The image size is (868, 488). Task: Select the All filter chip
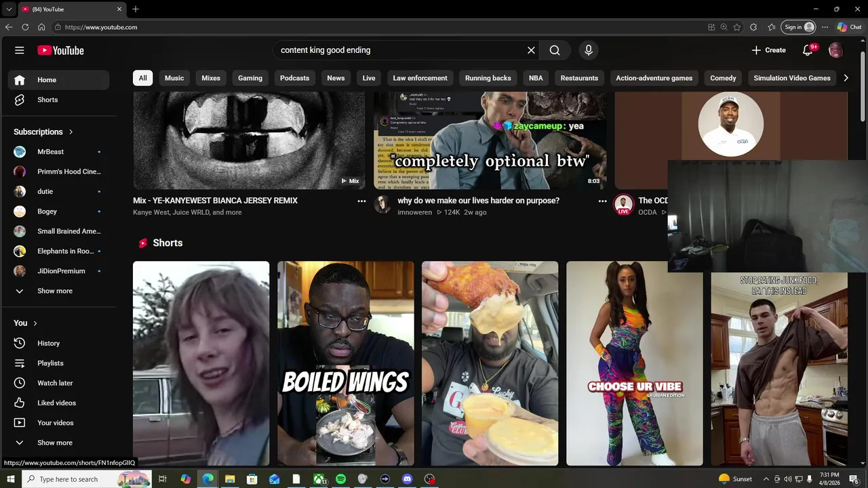(142, 78)
